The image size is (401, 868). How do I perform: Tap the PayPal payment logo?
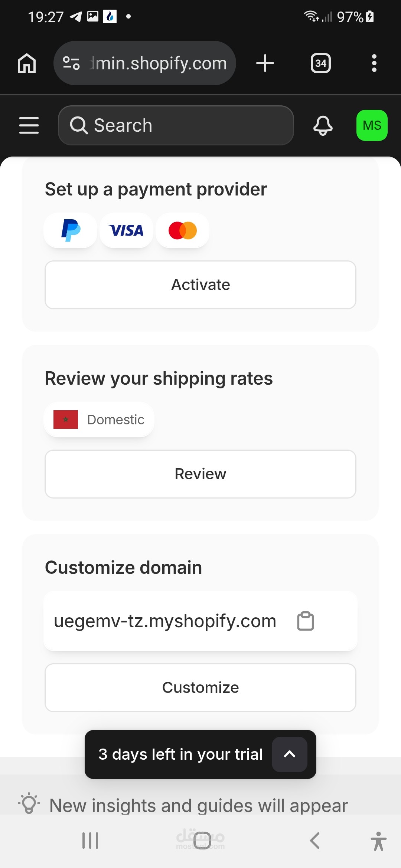(x=71, y=230)
